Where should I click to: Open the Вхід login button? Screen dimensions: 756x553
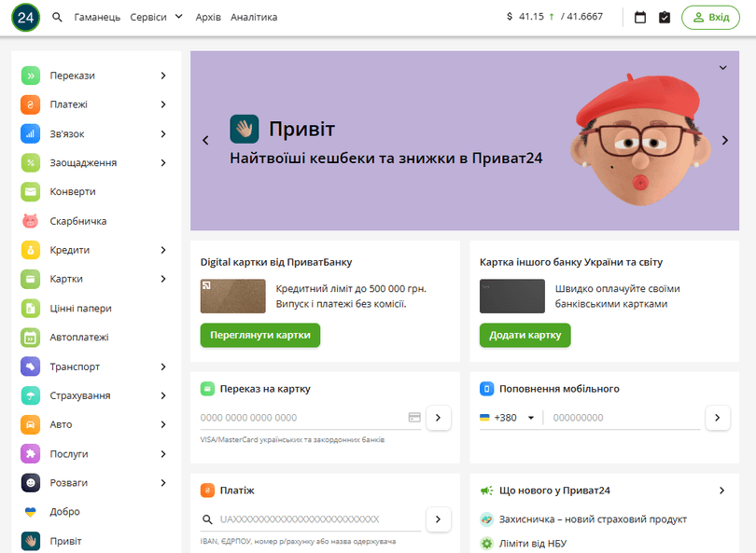click(x=710, y=17)
